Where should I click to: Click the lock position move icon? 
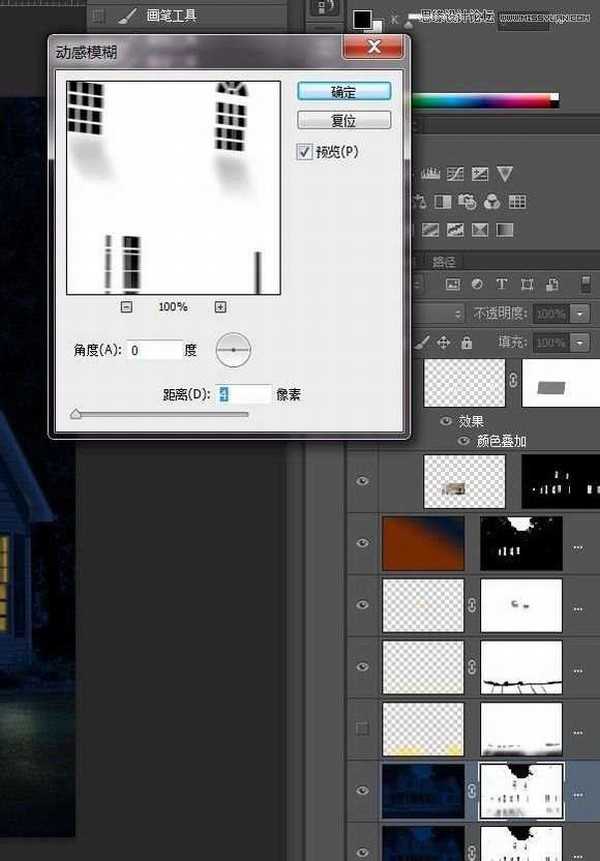444,342
